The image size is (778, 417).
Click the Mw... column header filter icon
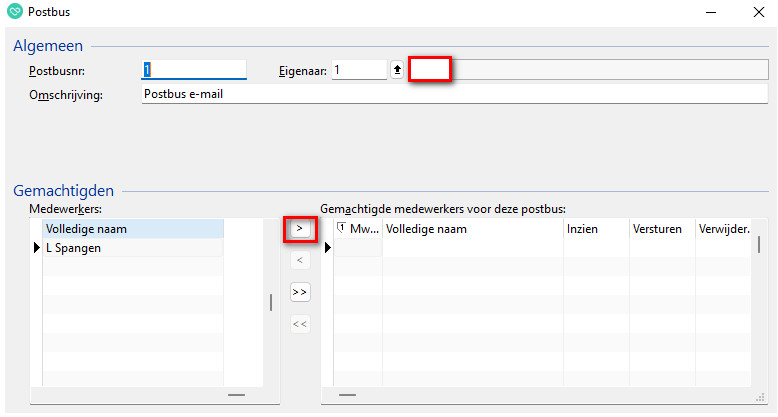(x=341, y=228)
